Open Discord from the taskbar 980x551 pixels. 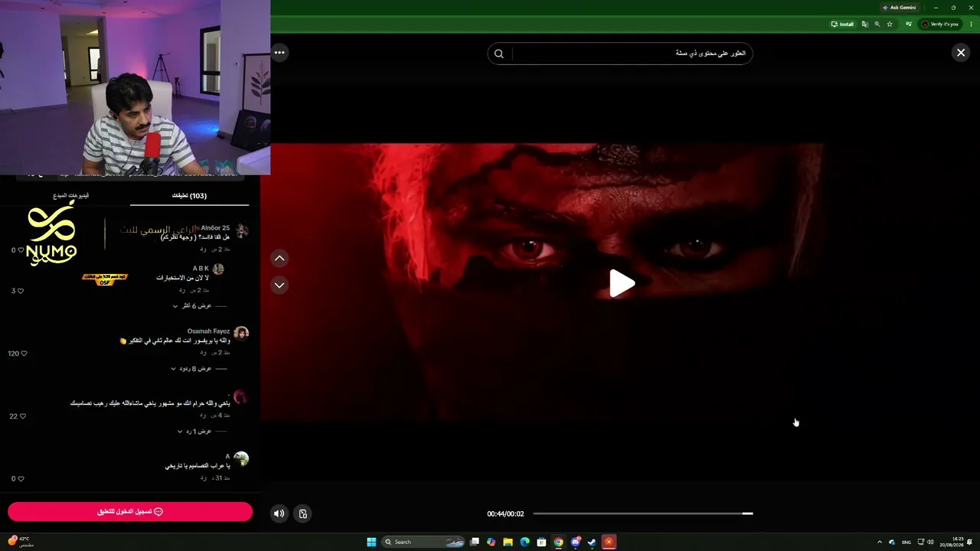point(575,542)
